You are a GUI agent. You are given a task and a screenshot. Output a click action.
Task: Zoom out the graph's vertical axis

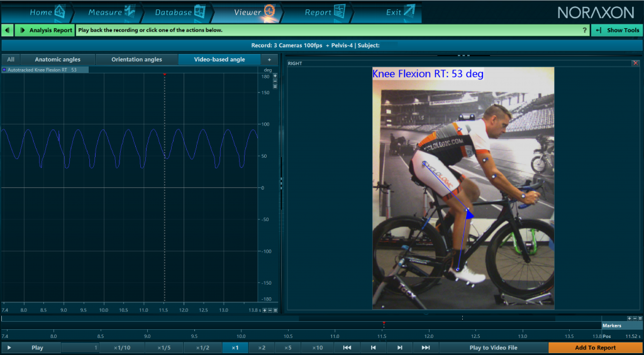(x=275, y=81)
